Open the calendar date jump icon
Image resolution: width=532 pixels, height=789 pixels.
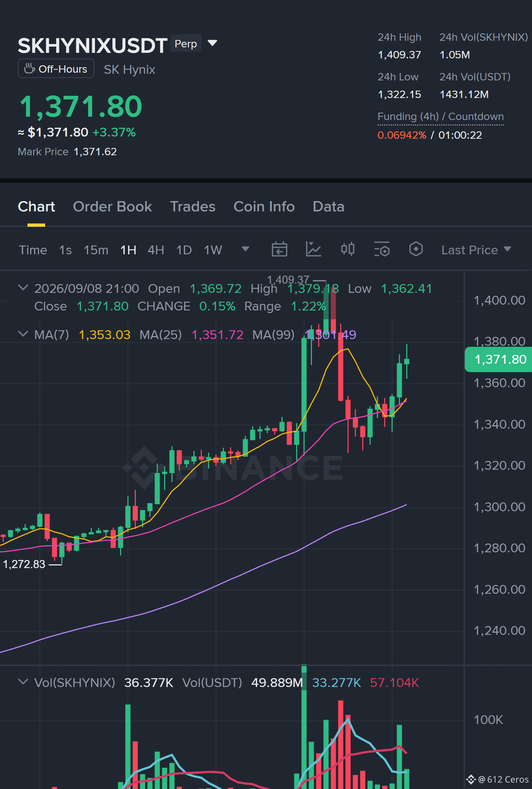coord(279,250)
